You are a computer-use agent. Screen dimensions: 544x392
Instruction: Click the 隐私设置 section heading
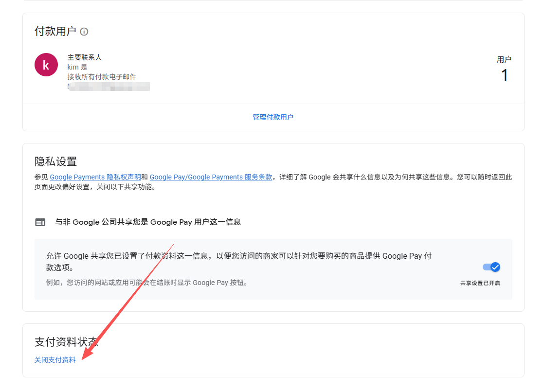pos(55,161)
